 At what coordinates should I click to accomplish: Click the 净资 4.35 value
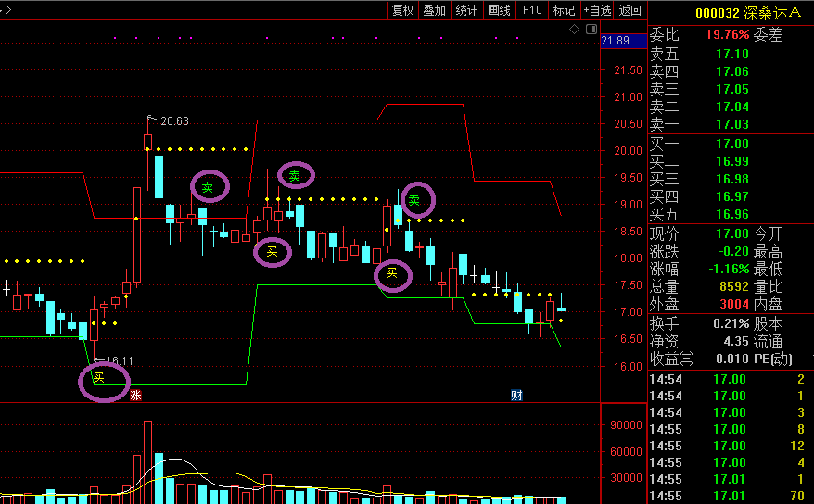pos(736,341)
